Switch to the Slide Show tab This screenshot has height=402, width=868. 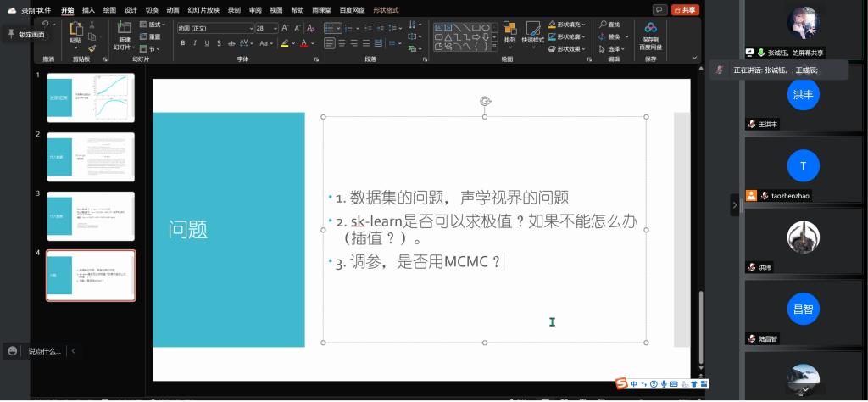tap(201, 9)
